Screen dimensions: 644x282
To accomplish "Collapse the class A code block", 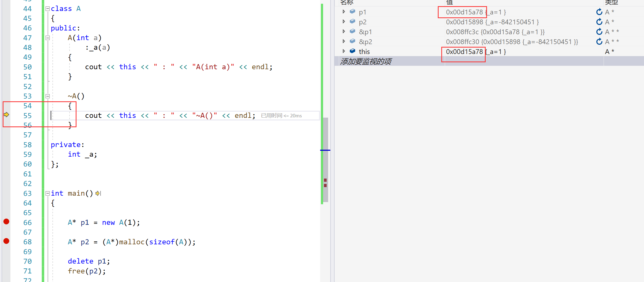I will coord(48,9).
